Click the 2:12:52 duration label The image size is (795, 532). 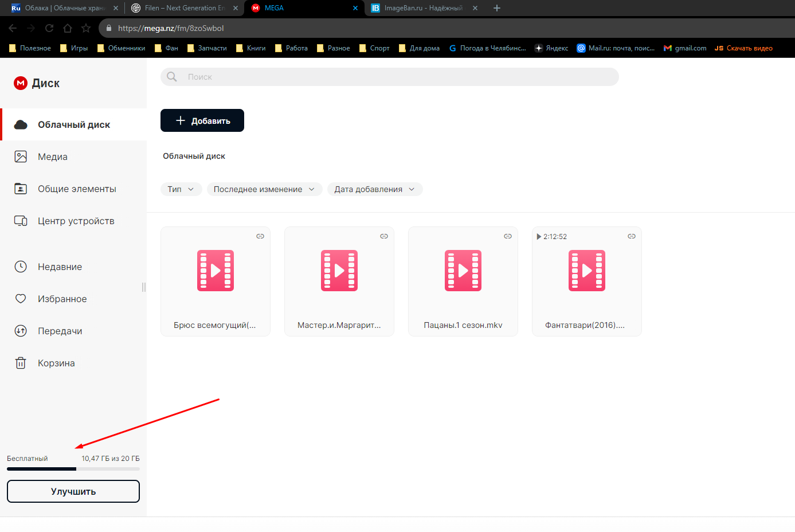coord(555,237)
